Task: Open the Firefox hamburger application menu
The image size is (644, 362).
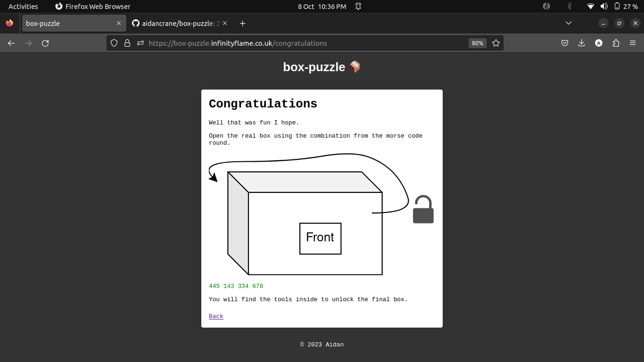Action: pos(633,43)
